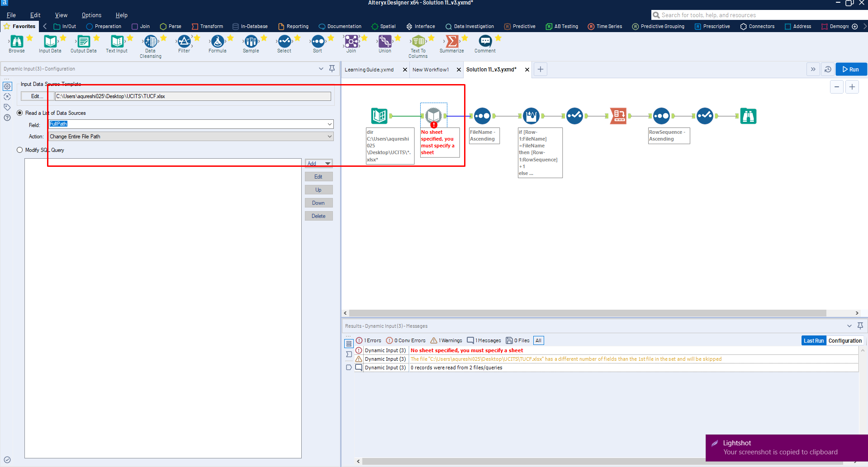Click the Edit... template button
Viewport: 868px width, 467px height.
(37, 96)
